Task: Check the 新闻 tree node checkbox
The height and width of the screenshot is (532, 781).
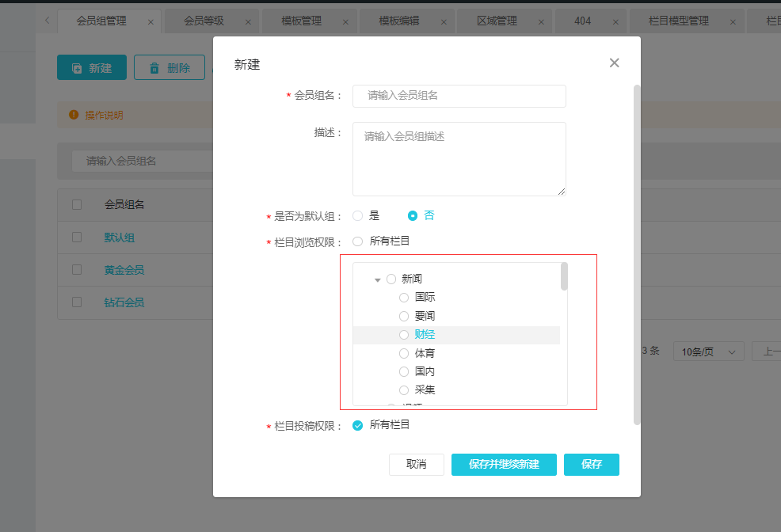Action: pos(391,279)
